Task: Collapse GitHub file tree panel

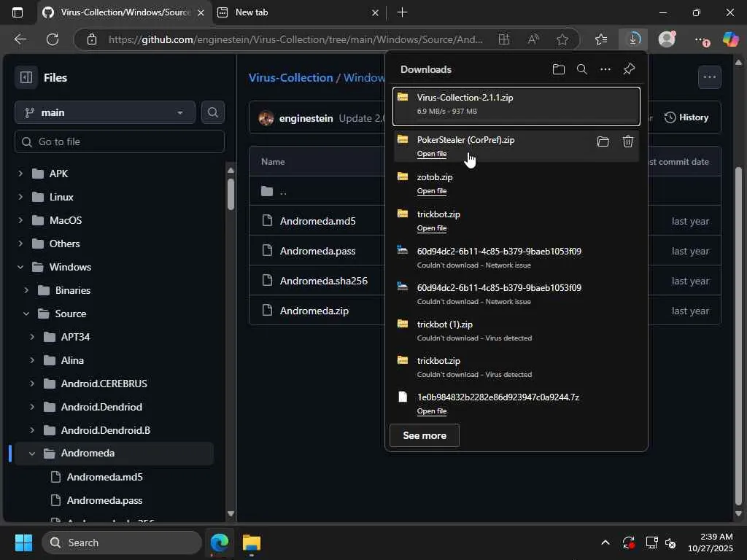Action: 26,77
